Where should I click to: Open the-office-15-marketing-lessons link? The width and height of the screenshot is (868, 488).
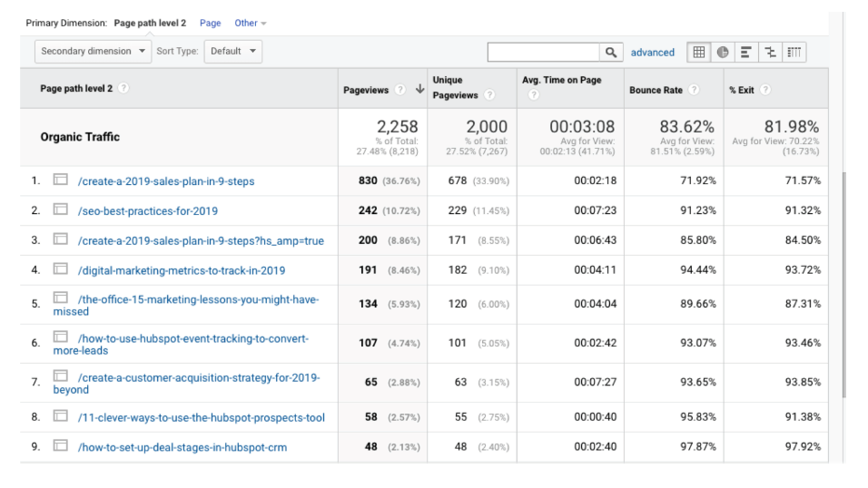186,306
